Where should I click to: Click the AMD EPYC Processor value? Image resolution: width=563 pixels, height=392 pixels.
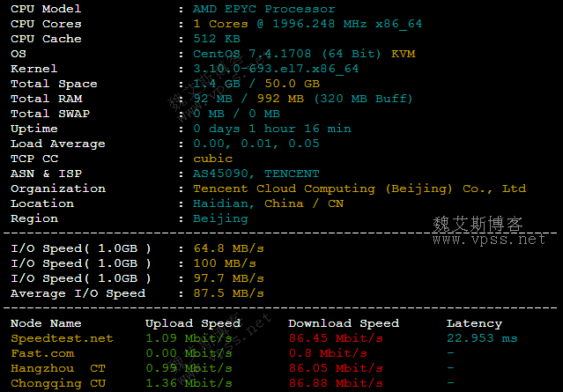click(x=263, y=9)
